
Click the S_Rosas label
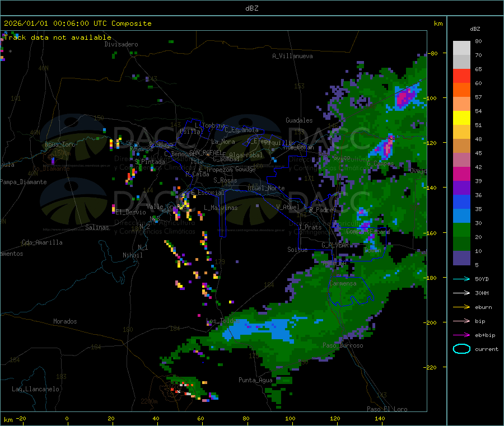[225, 180]
